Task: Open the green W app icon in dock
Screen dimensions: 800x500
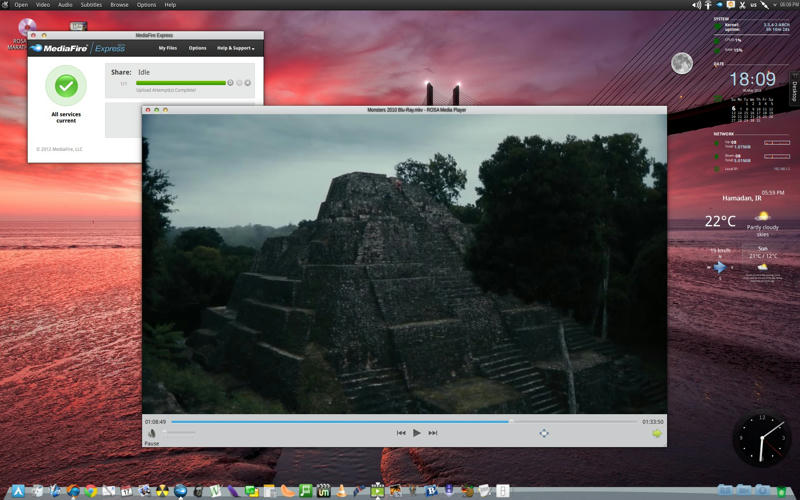Action: coord(215,491)
